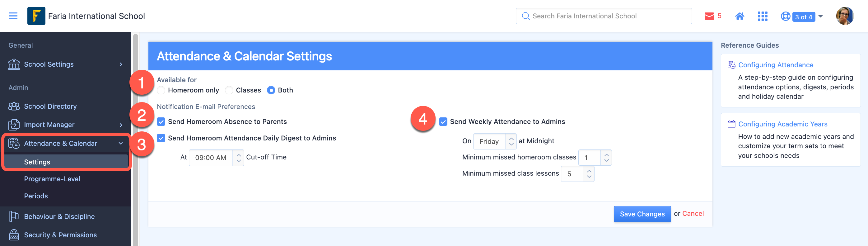Disable Send Weekly Attendance to Admins
This screenshot has height=246, width=868.
coord(443,121)
